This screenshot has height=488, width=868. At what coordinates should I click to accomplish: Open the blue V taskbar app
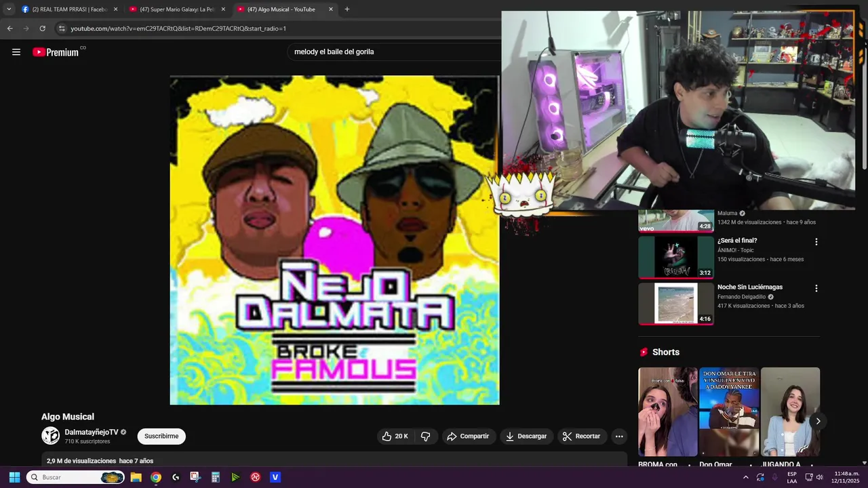point(275,477)
